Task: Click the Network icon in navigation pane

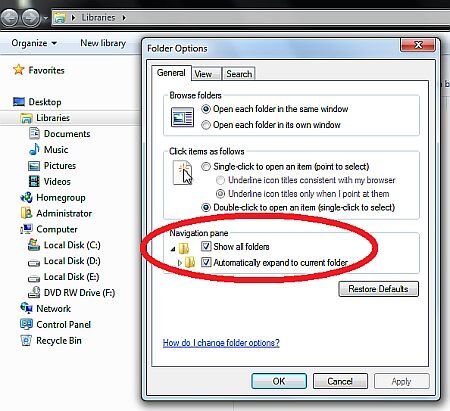Action: [26, 308]
